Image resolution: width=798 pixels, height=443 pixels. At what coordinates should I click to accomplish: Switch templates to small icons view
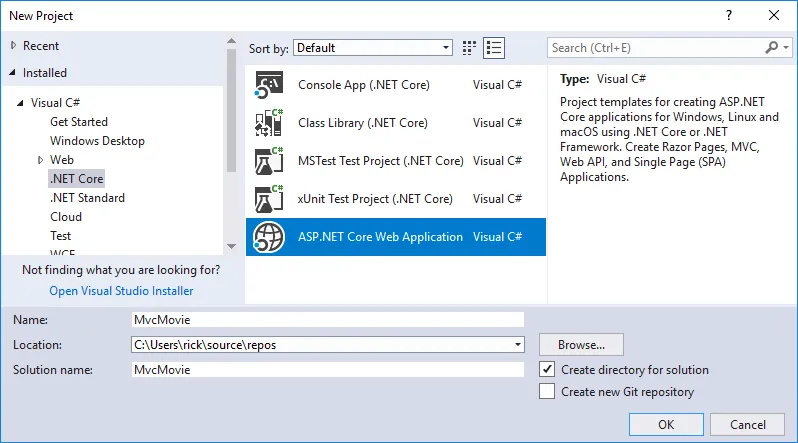pyautogui.click(x=469, y=48)
